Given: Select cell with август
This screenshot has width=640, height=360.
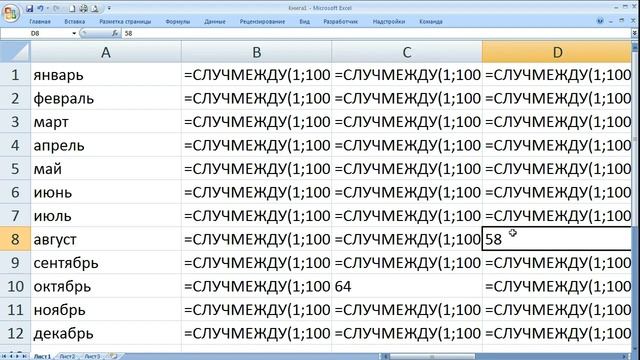Looking at the screenshot, I should point(106,239).
